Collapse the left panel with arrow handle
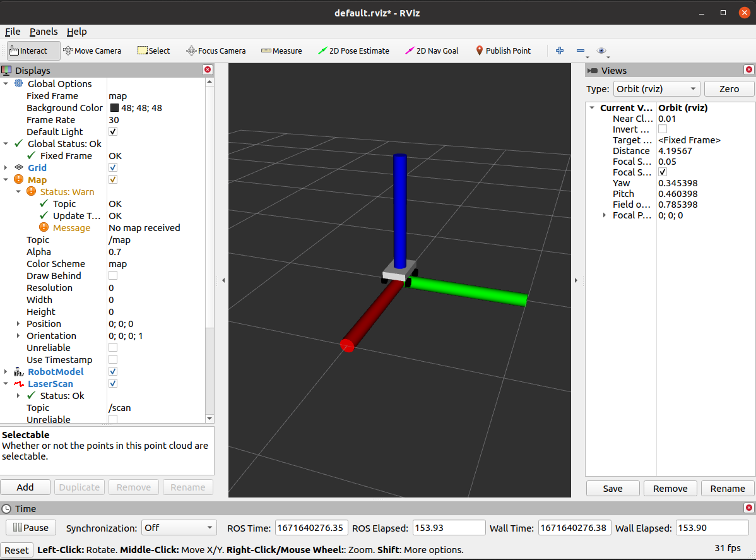Image resolution: width=756 pixels, height=560 pixels. tap(223, 280)
